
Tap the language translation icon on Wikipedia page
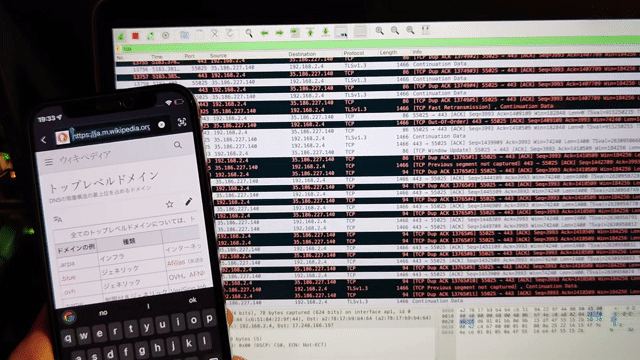[58, 220]
